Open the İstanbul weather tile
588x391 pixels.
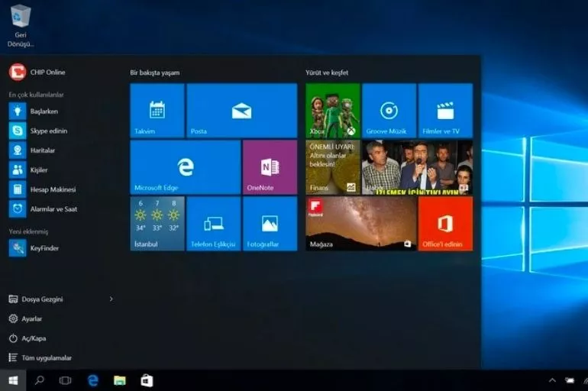point(157,224)
